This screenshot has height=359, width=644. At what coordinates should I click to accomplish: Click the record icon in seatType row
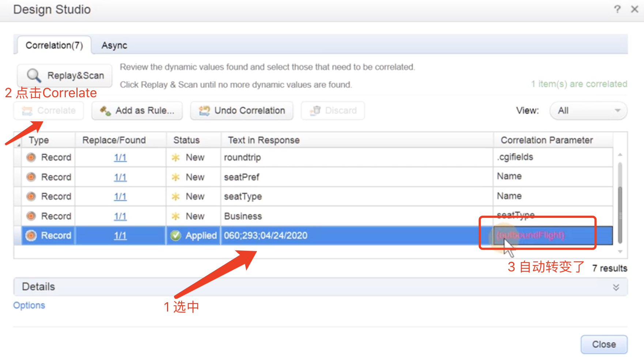click(x=31, y=196)
